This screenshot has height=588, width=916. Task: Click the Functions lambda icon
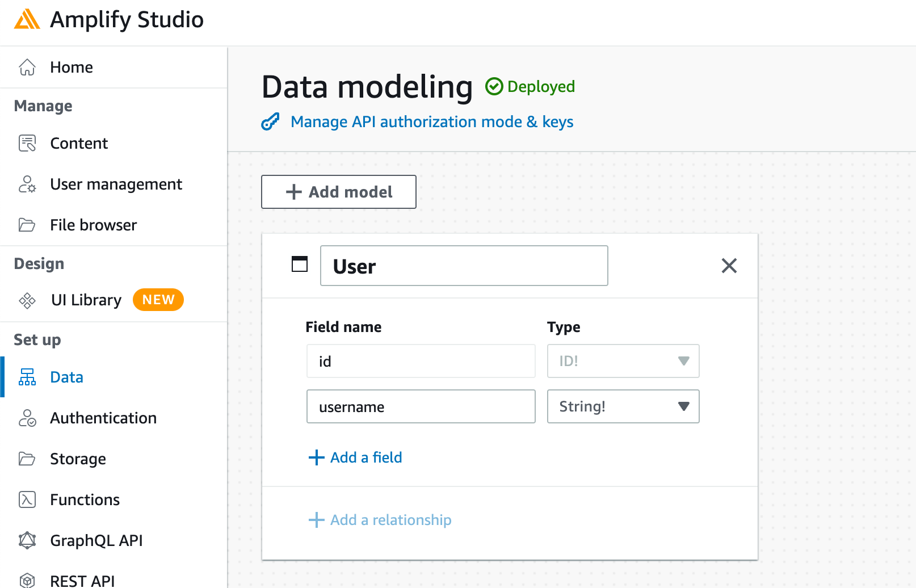point(27,499)
